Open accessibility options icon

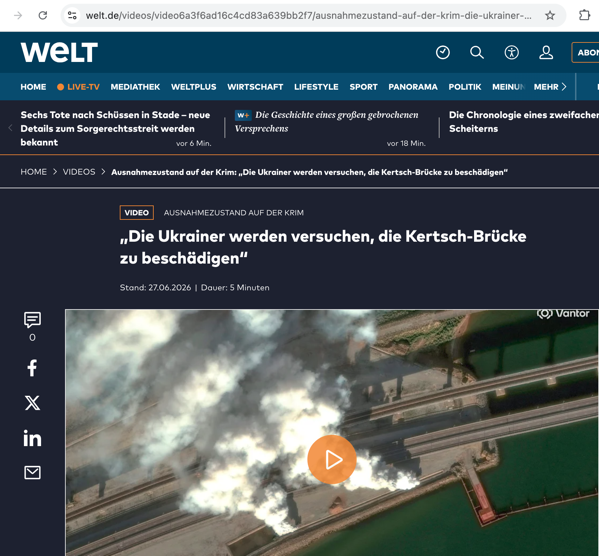tap(512, 52)
